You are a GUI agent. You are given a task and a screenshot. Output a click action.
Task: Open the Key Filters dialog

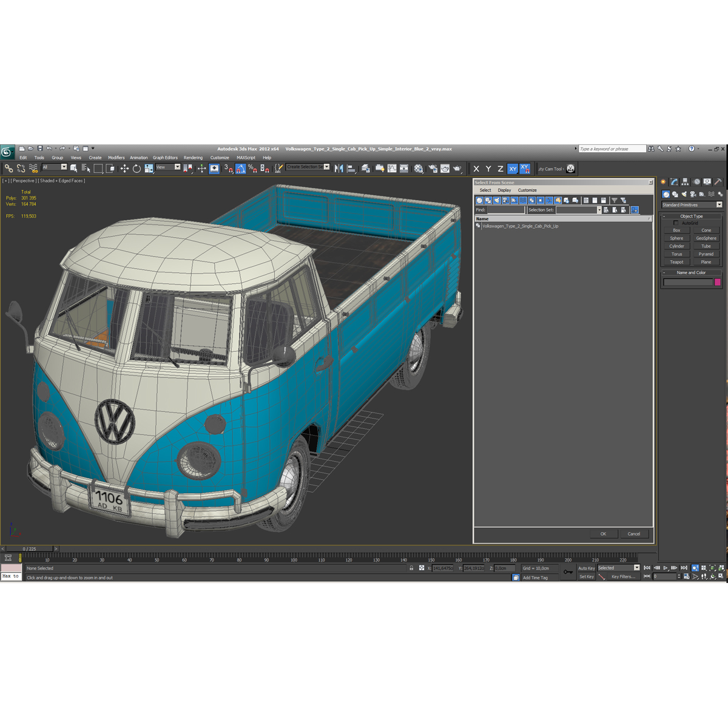click(x=623, y=576)
